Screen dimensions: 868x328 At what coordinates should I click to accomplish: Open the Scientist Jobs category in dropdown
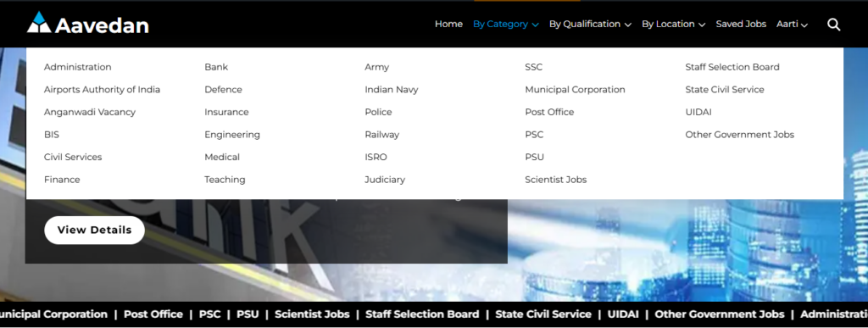tap(556, 180)
